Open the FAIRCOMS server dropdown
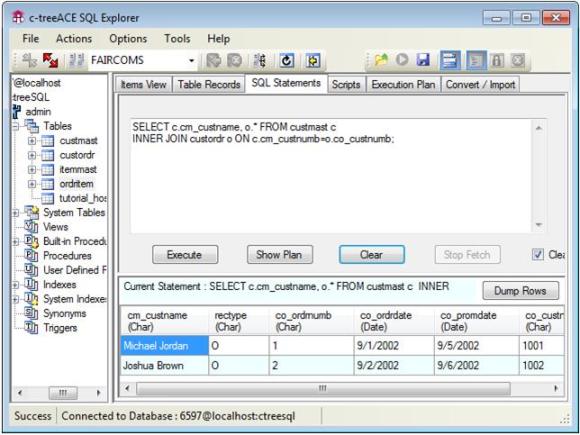The height and width of the screenshot is (435, 580). tap(192, 60)
